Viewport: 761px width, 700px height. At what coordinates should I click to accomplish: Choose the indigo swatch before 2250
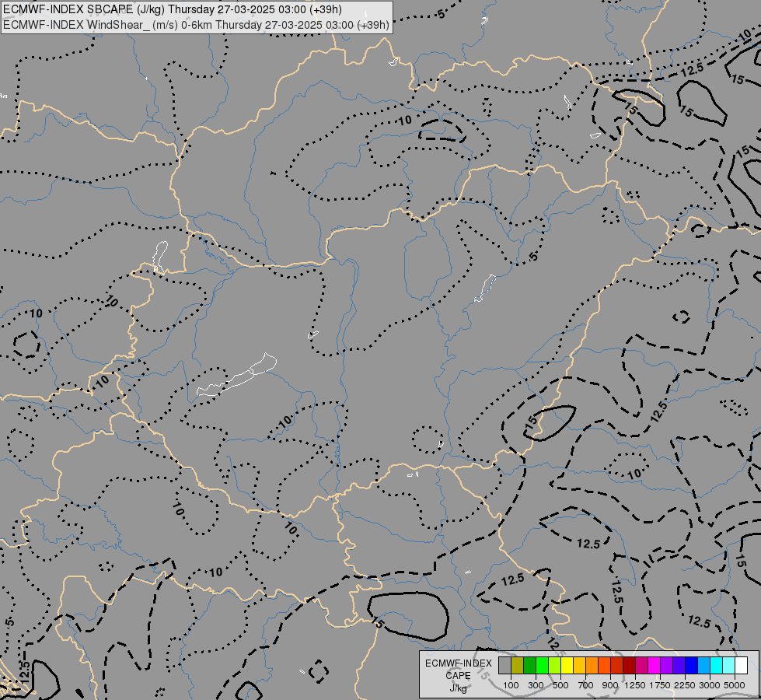679,665
